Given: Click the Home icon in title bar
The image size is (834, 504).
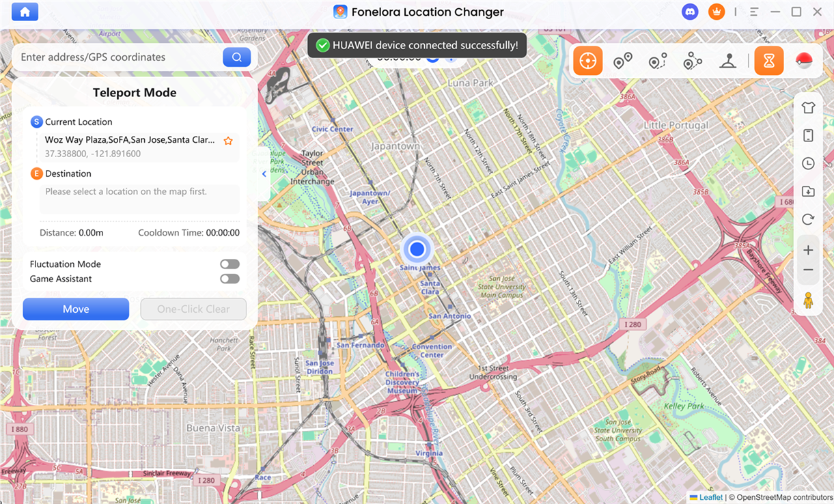Looking at the screenshot, I should coord(25,12).
